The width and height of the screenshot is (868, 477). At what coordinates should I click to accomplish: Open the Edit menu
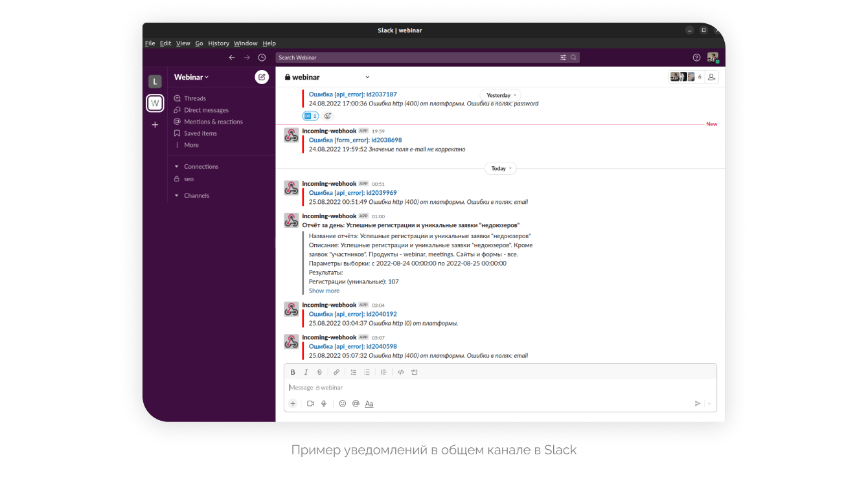[166, 43]
